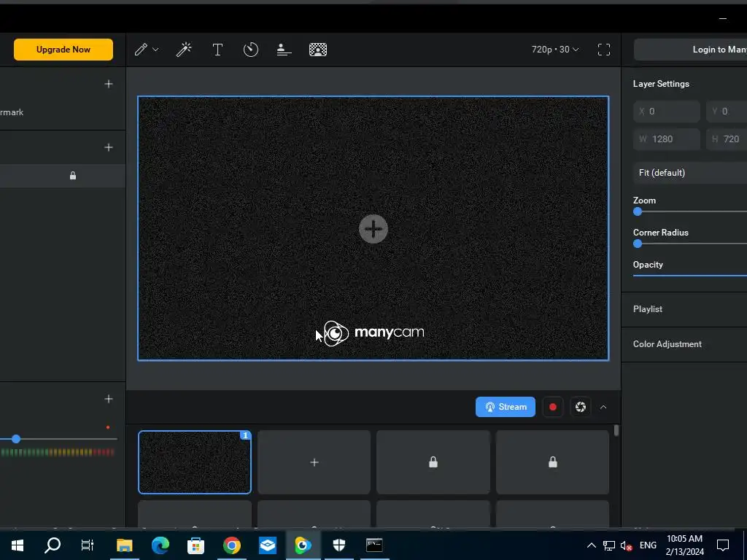Click the Zoom slider handle
This screenshot has height=560, width=747.
tap(638, 212)
